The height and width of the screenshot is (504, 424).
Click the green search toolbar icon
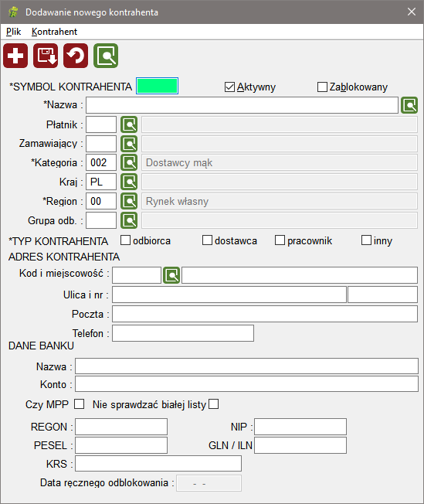(x=106, y=56)
